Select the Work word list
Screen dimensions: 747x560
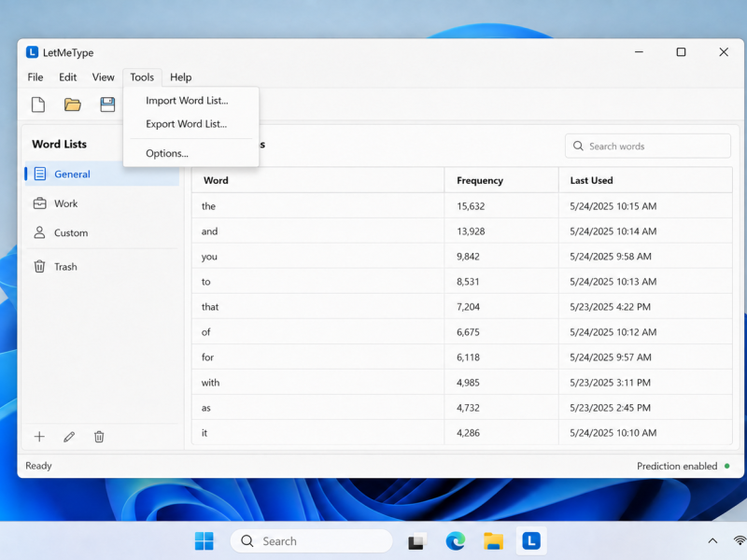[x=102, y=203]
